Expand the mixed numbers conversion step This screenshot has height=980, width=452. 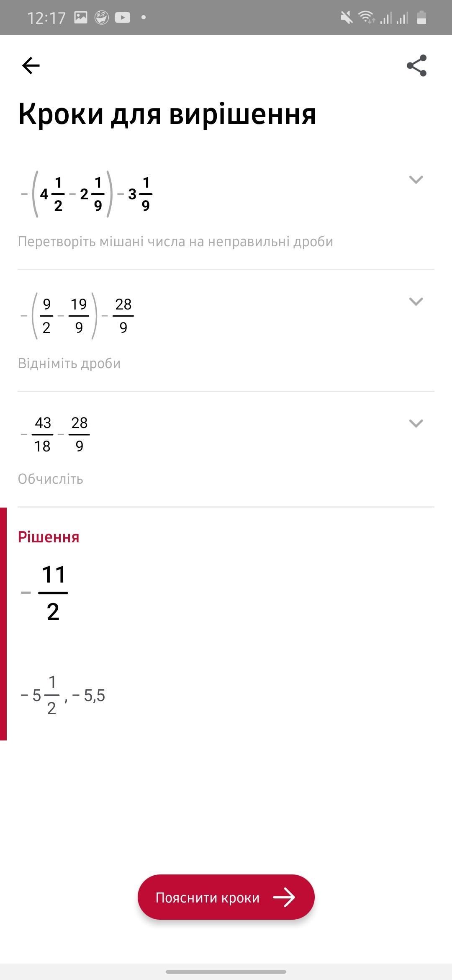(416, 180)
